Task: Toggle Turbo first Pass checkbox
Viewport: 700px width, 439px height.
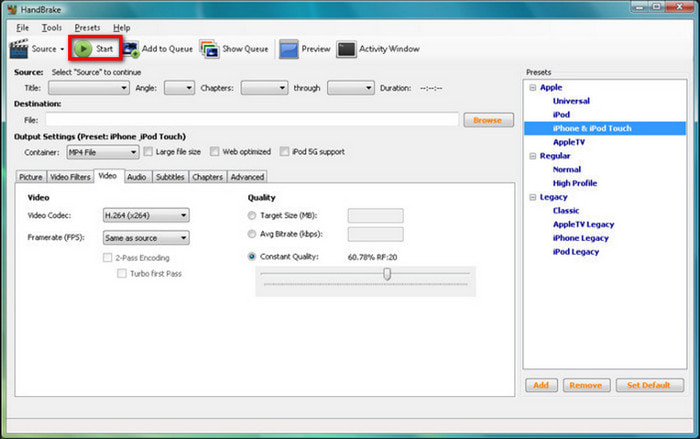Action: tap(122, 273)
